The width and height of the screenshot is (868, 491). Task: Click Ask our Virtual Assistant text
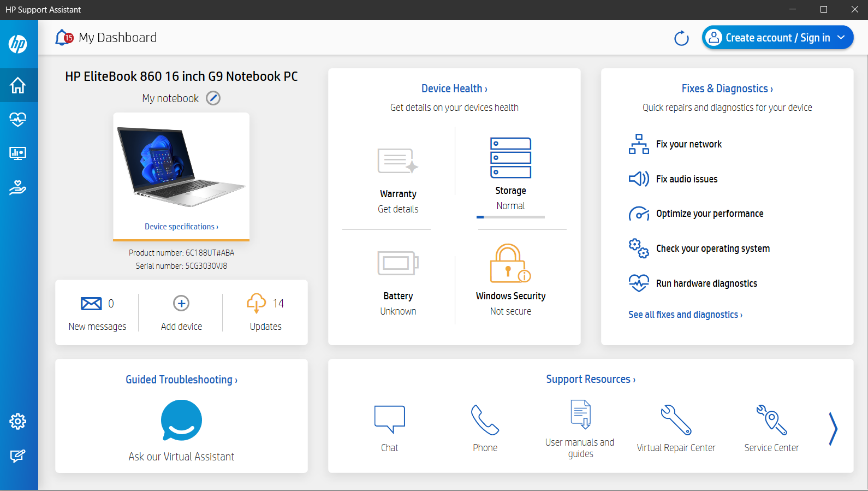181,457
